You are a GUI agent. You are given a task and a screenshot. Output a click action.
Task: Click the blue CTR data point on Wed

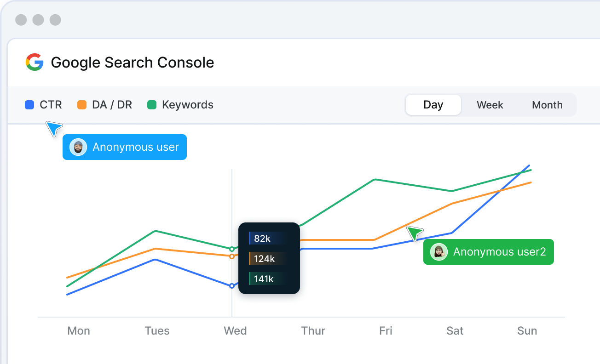232,286
